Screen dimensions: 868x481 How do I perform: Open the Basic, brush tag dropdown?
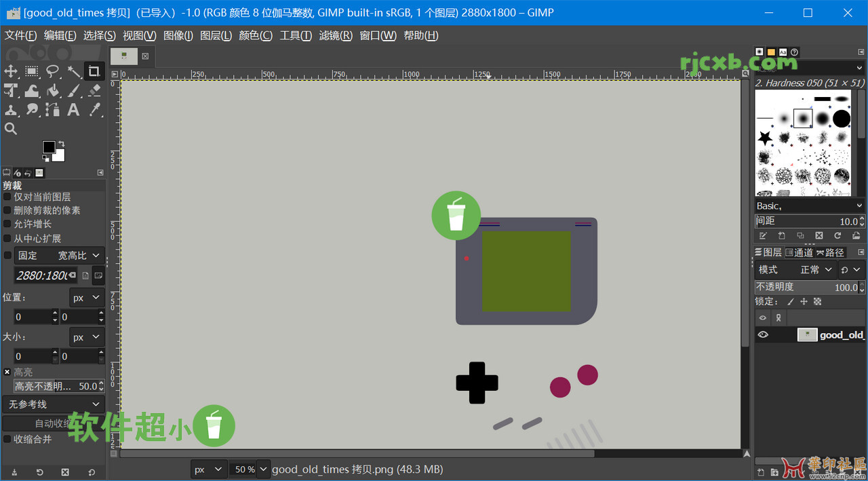pos(810,206)
